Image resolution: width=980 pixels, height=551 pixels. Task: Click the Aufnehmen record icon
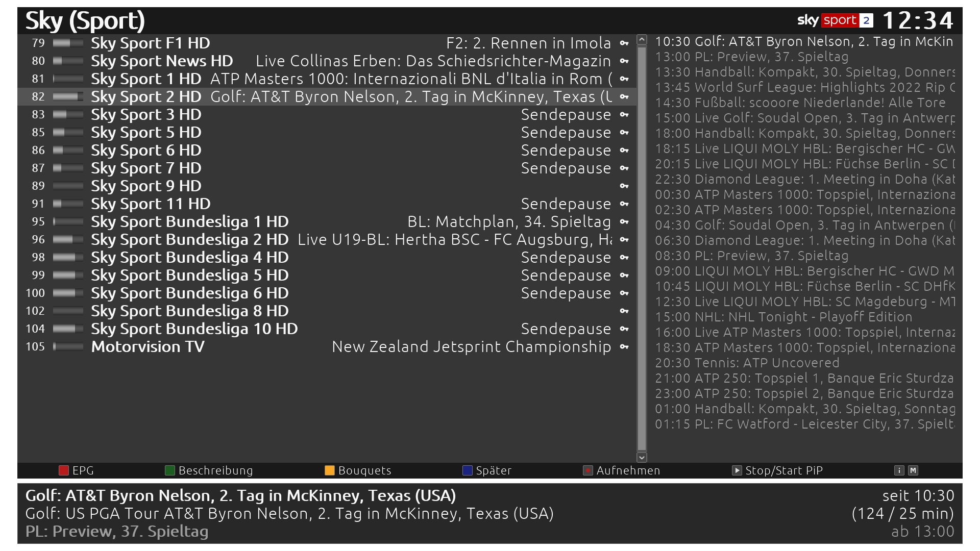[588, 470]
